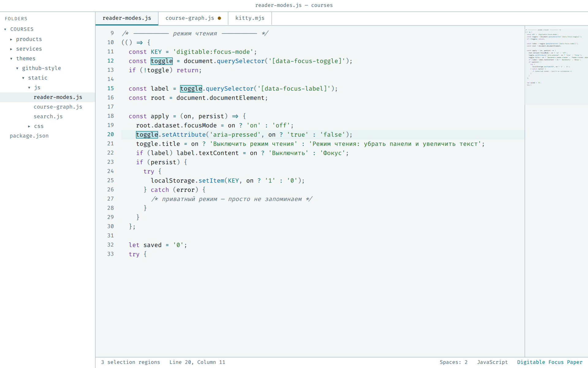This screenshot has width=588, height=368.
Task: Click 'localStorage' on line 25
Action: pos(173,181)
